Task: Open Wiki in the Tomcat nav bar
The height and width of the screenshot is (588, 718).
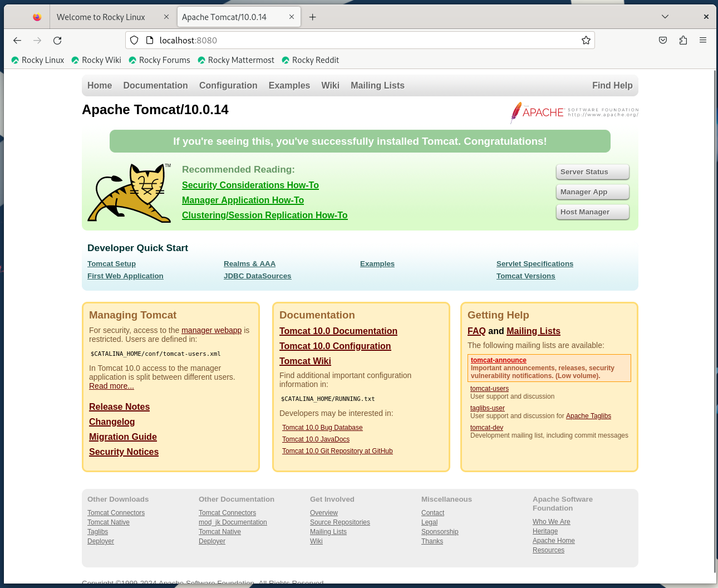Action: coord(330,85)
